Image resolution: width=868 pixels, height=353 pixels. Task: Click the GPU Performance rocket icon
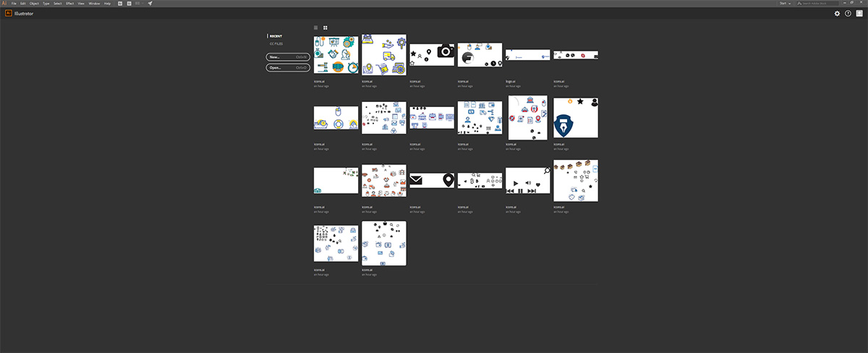[150, 4]
